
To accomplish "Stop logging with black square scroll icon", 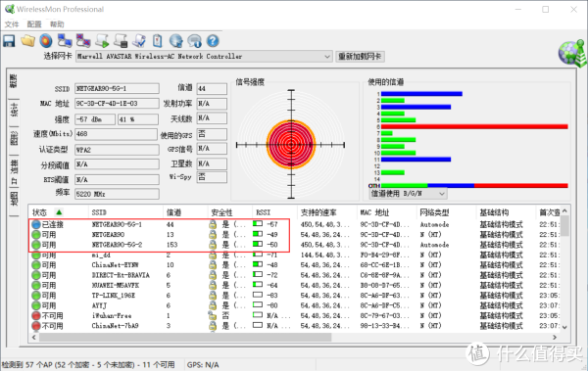I will pos(121,40).
